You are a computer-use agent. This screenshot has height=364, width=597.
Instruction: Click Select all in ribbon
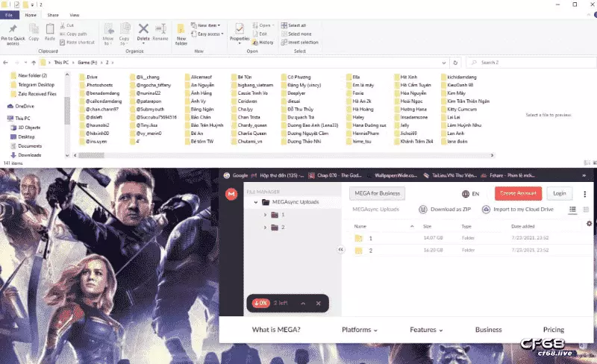click(293, 25)
